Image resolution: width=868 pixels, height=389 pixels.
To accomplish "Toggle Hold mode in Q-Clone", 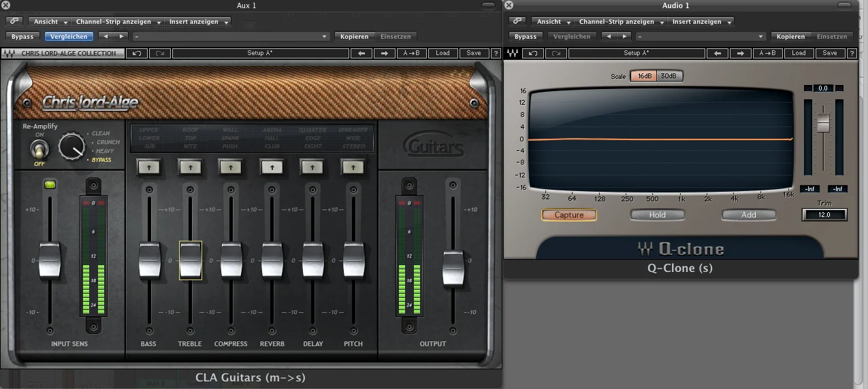I will point(658,215).
